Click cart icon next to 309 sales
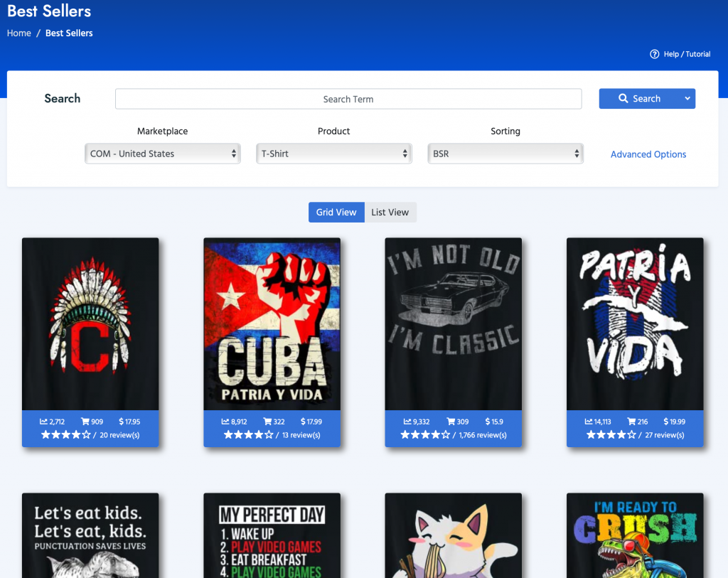This screenshot has height=578, width=728. pyautogui.click(x=451, y=422)
